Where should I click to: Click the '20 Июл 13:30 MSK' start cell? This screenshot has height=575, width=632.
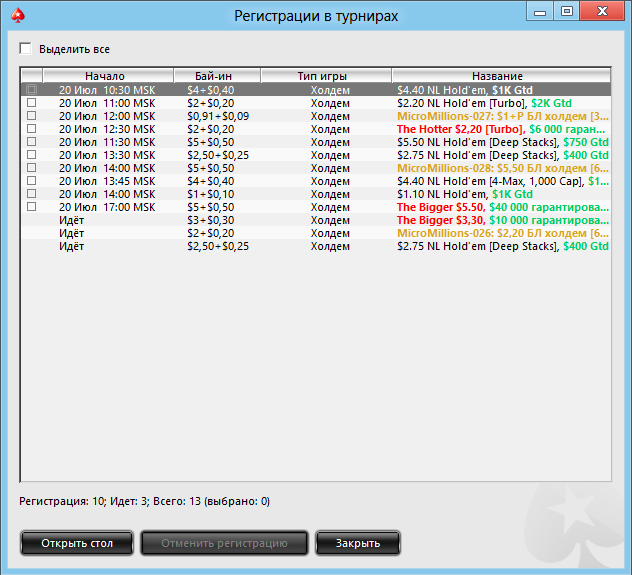[107, 155]
